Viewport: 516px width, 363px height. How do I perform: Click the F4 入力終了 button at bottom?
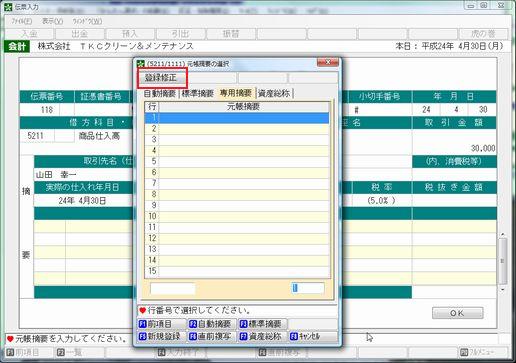[x=181, y=352]
